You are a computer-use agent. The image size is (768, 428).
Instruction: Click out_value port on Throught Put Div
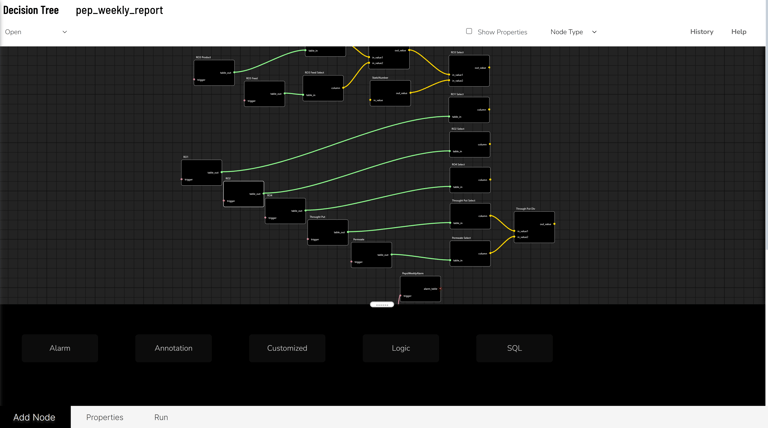point(554,224)
